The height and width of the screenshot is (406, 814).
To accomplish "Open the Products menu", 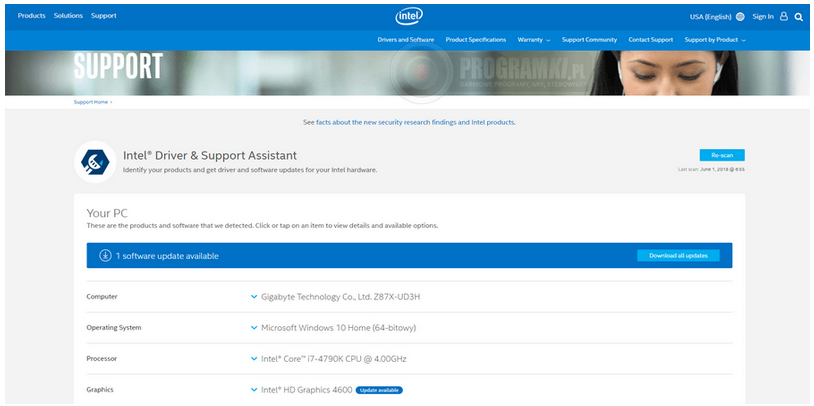I will pos(32,16).
